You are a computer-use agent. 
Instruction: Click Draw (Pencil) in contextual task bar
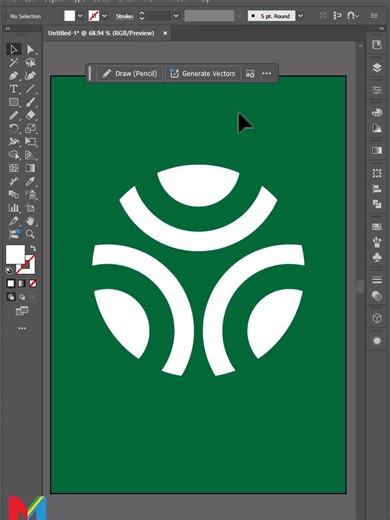[x=129, y=74]
